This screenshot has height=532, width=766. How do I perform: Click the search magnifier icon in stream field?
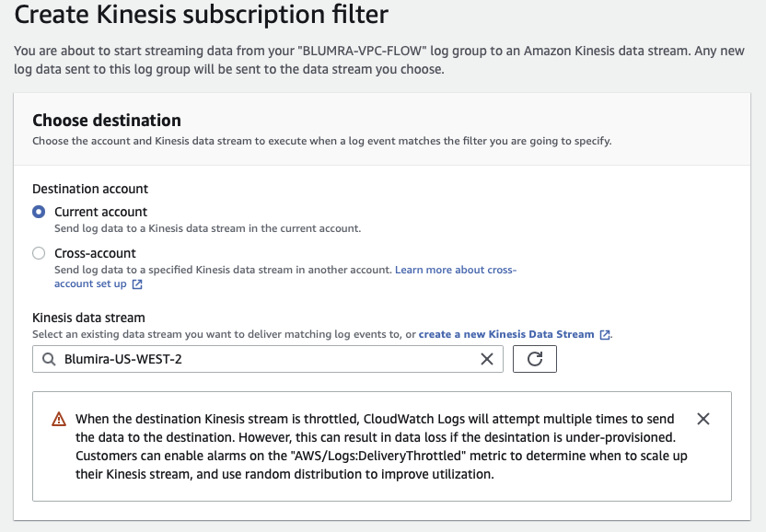click(49, 359)
